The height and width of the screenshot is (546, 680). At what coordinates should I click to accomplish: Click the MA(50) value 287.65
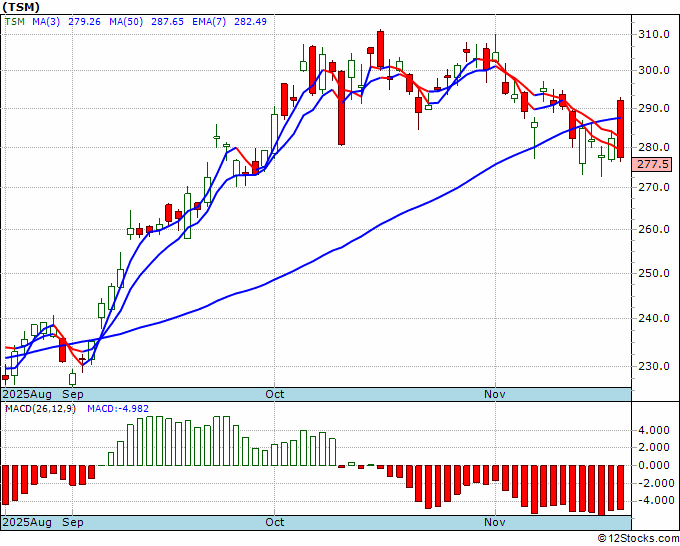[x=167, y=22]
